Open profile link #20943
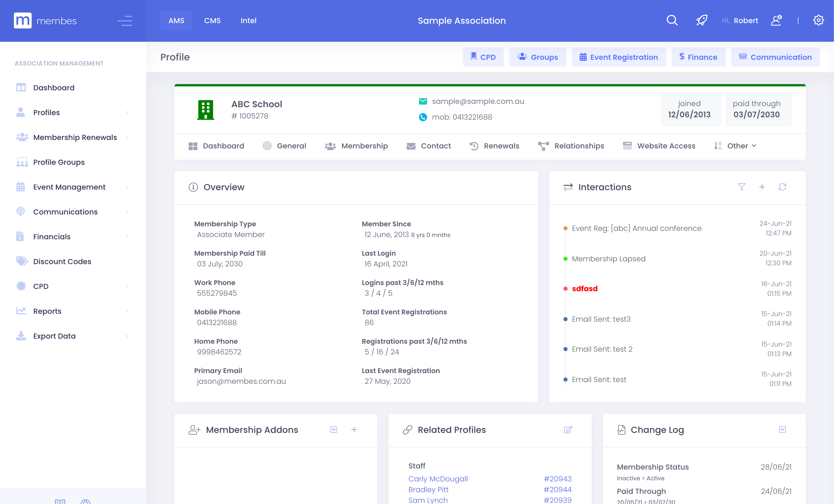 coord(558,479)
